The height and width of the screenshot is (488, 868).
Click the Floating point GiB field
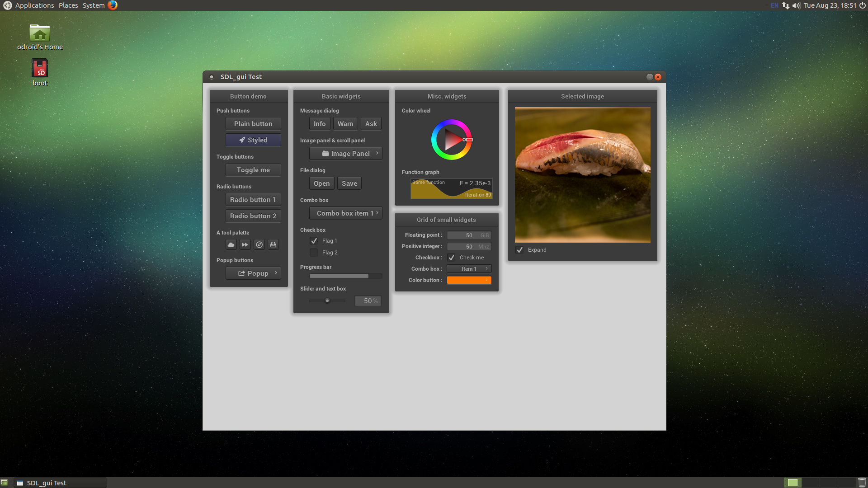(469, 235)
